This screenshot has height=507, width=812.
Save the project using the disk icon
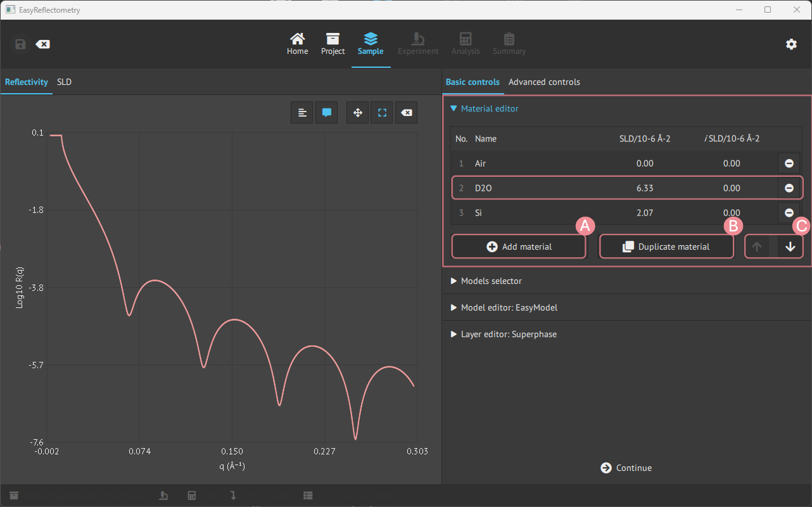(20, 44)
